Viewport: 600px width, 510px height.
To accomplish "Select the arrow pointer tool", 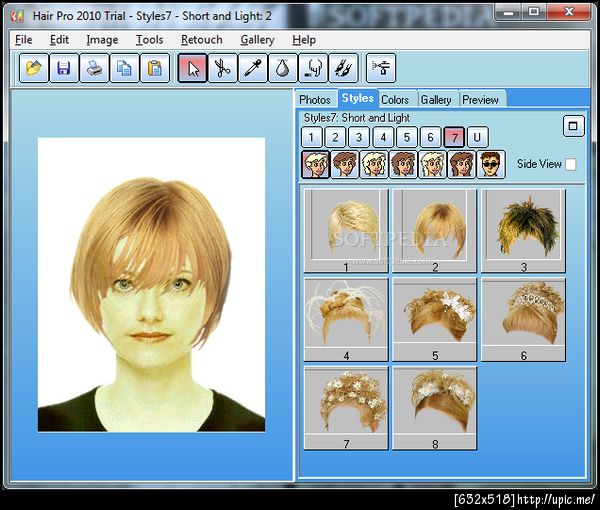I will 192,68.
